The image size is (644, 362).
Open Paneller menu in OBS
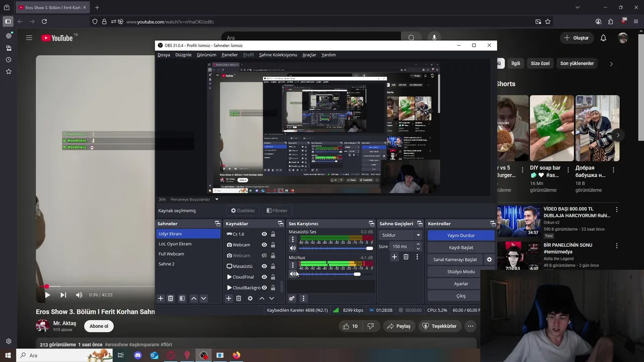coord(229,55)
